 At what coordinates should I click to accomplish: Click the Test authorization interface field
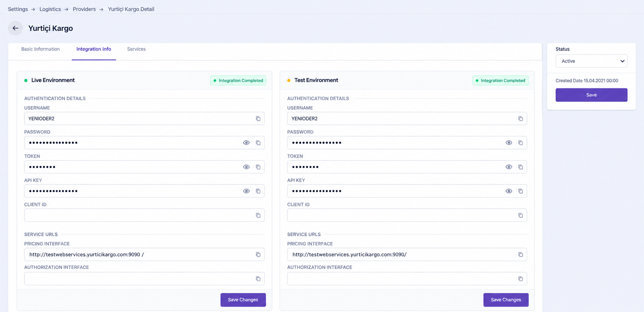point(407,279)
